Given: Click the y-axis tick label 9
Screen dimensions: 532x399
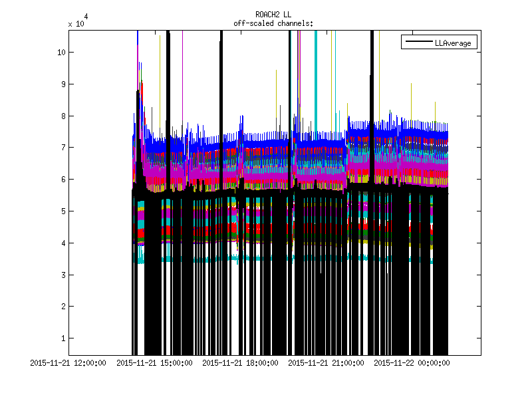Looking at the screenshot, I should click(x=63, y=84).
